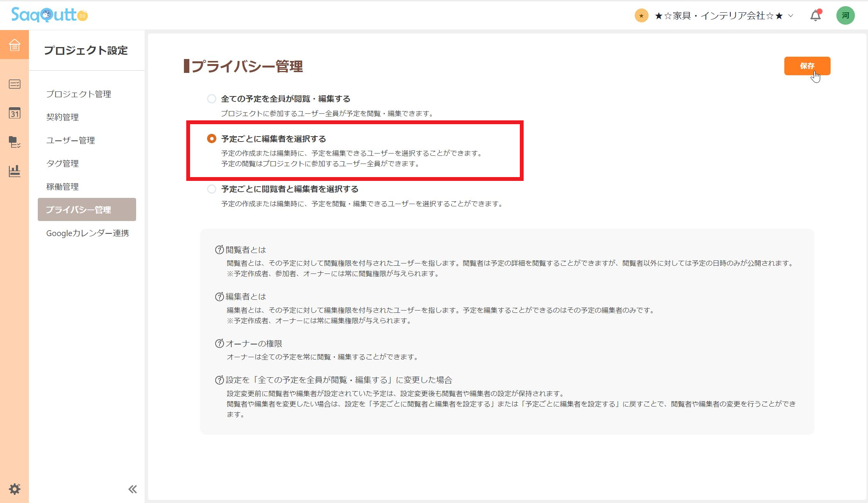Open the settings gear icon
Image resolution: width=868 pixels, height=503 pixels.
[14, 489]
